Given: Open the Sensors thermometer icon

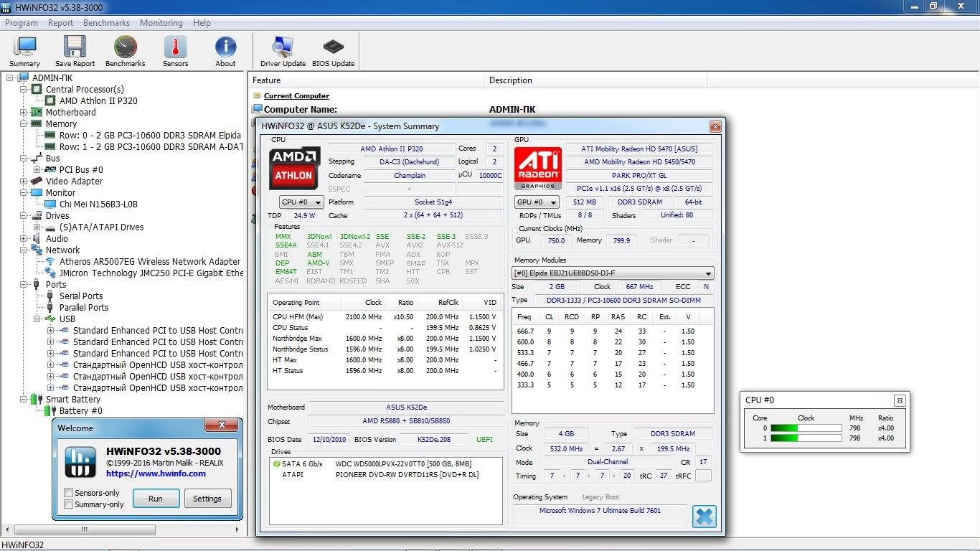Looking at the screenshot, I should (175, 52).
